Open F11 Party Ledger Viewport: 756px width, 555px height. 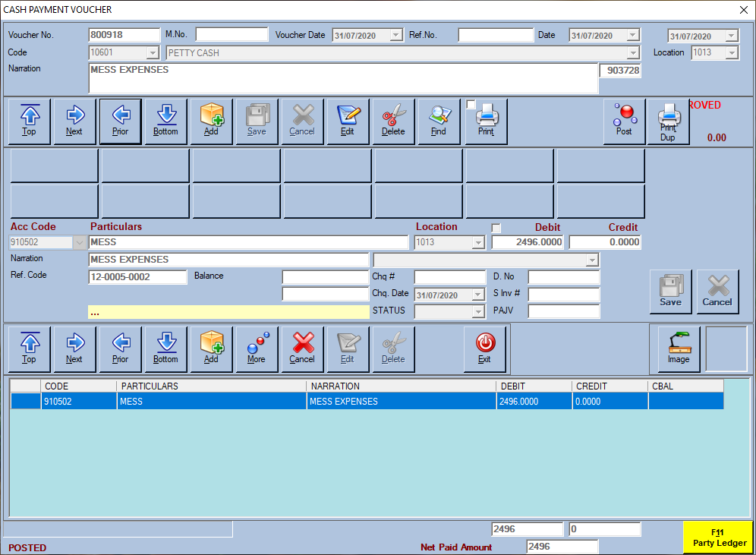click(718, 538)
